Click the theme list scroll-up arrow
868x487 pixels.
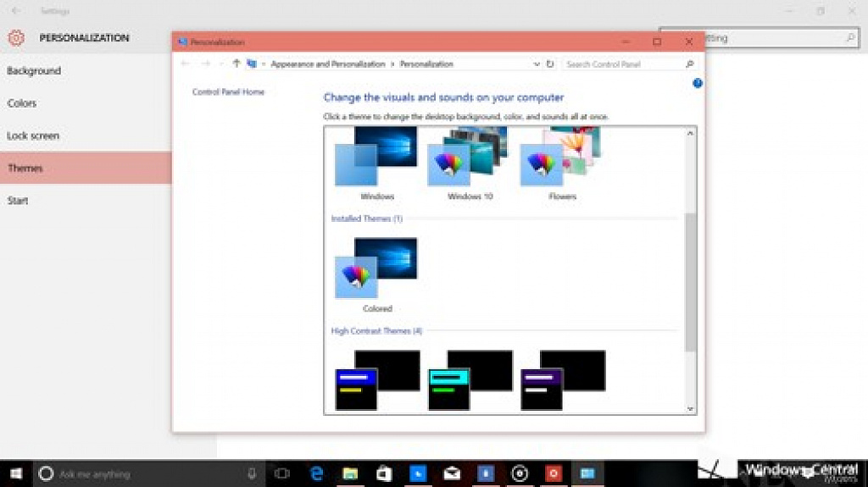coord(690,133)
